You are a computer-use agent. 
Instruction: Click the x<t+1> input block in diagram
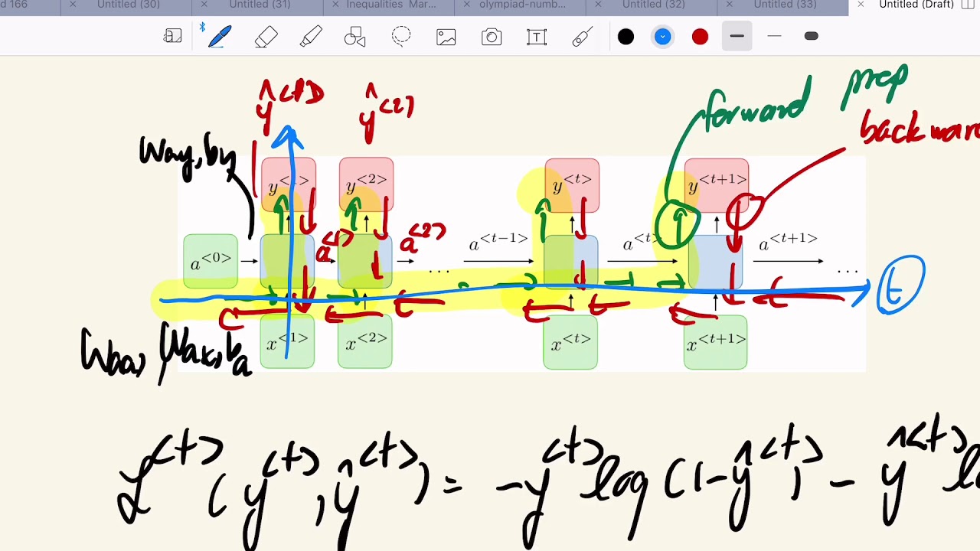tap(715, 342)
